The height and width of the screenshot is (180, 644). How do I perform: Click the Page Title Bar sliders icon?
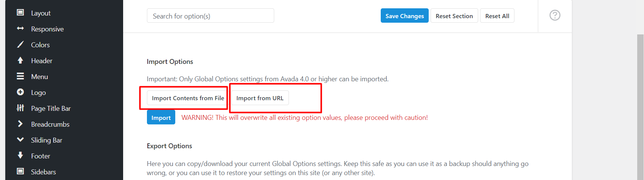[20, 108]
